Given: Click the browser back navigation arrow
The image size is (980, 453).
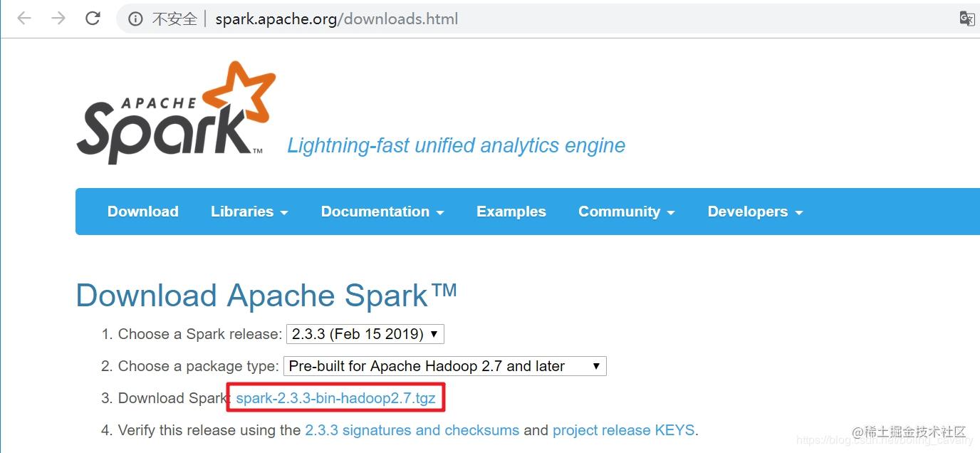Looking at the screenshot, I should tap(24, 19).
